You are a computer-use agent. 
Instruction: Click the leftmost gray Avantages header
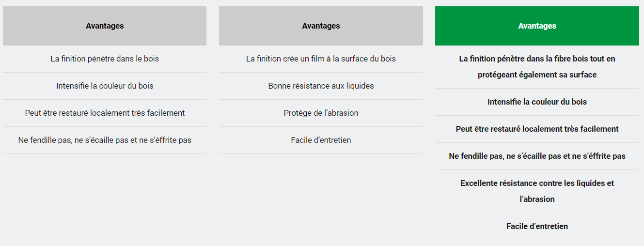(x=105, y=26)
